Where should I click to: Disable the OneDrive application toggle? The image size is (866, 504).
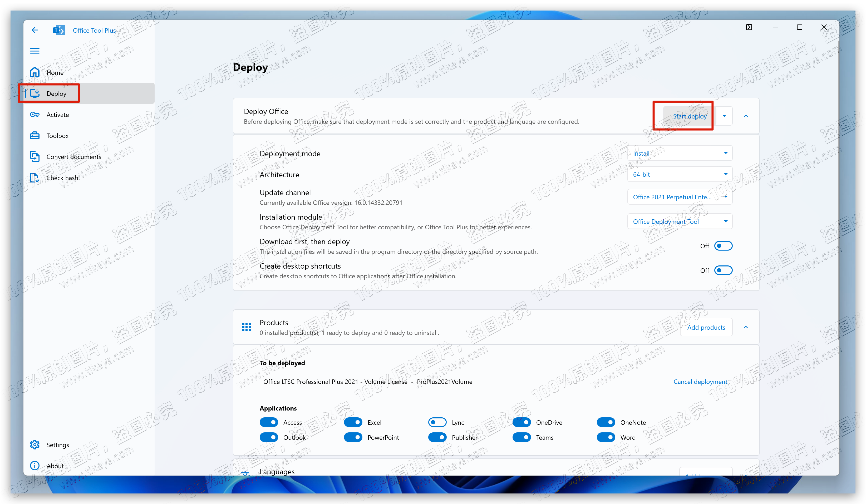[x=522, y=422]
